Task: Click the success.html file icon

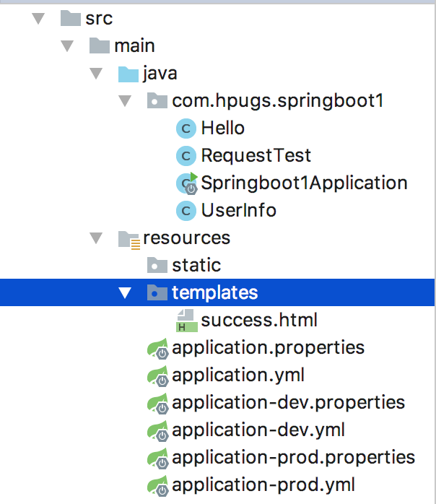Action: pos(186,320)
